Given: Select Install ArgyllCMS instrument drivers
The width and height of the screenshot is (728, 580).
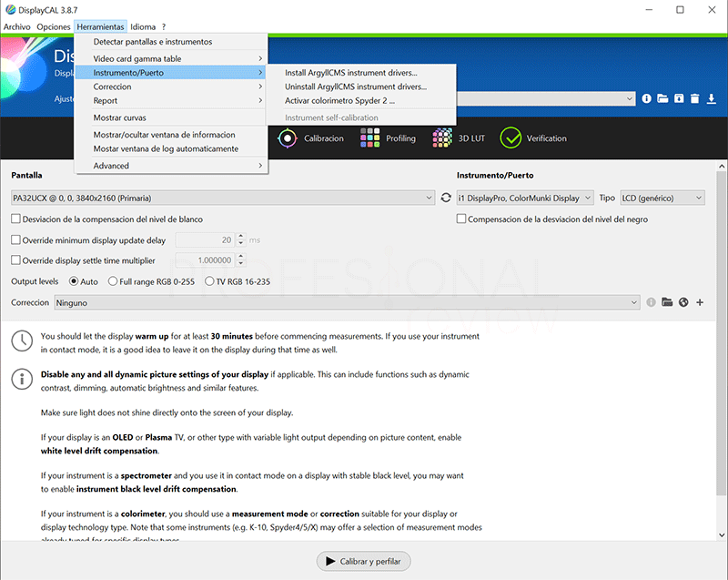Looking at the screenshot, I should click(x=361, y=73).
